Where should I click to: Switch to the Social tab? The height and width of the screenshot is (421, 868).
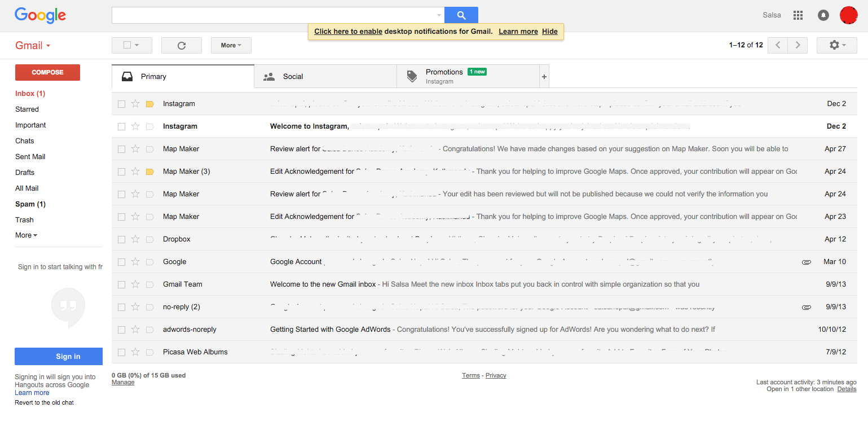coord(325,77)
